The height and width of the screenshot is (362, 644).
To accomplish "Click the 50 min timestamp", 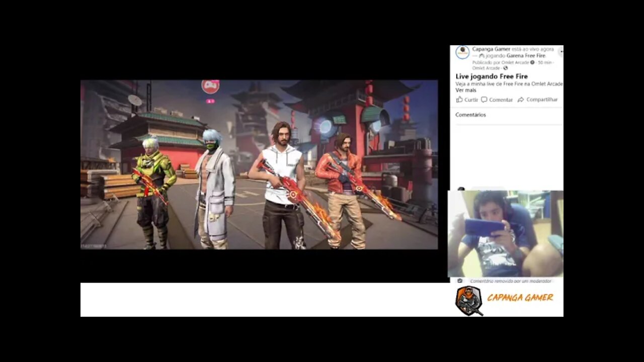I will click(545, 62).
